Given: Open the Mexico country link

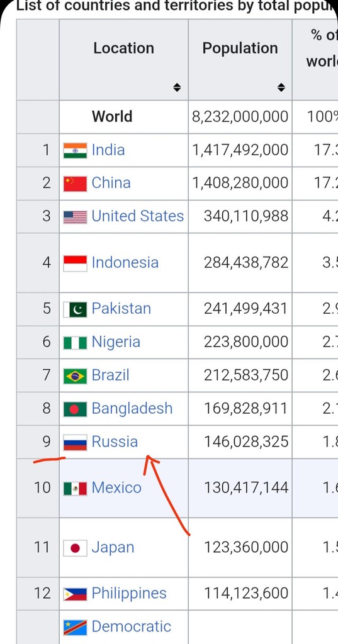Looking at the screenshot, I should pyautogui.click(x=116, y=488).
